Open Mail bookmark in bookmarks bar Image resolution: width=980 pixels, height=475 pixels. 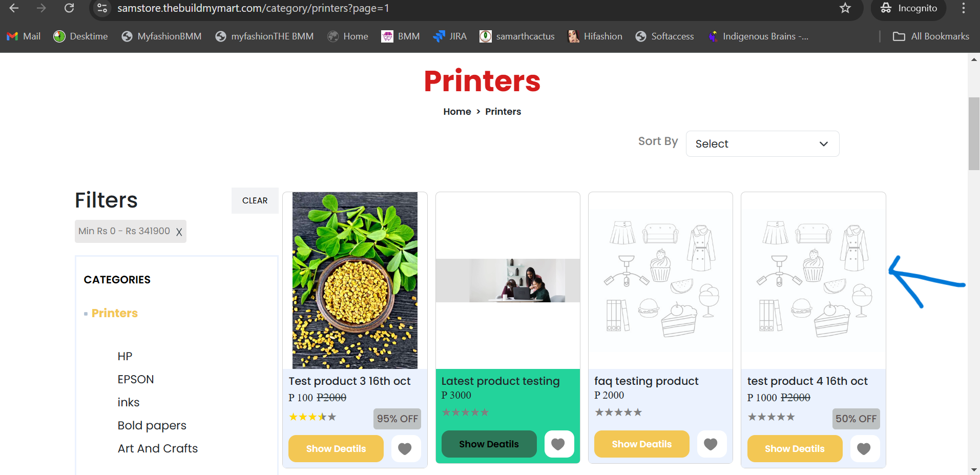(24, 36)
